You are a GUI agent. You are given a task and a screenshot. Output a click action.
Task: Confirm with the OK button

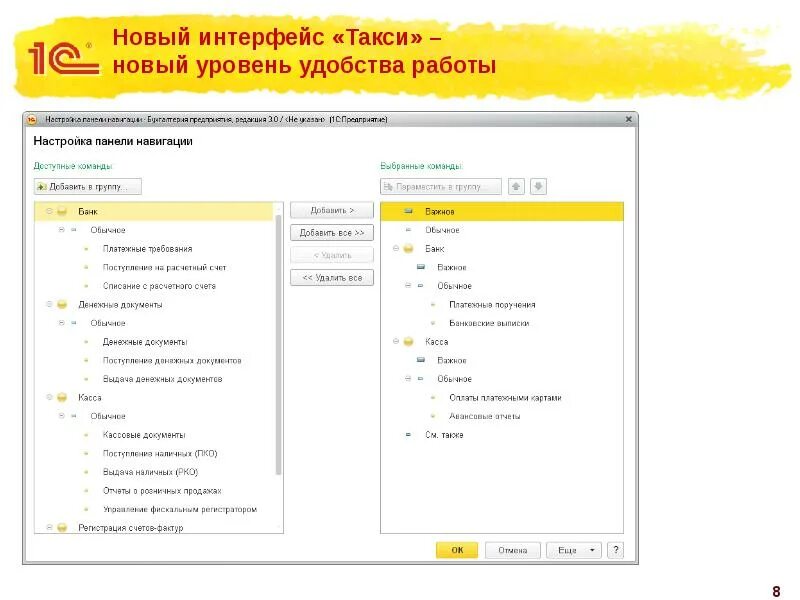pyautogui.click(x=457, y=550)
